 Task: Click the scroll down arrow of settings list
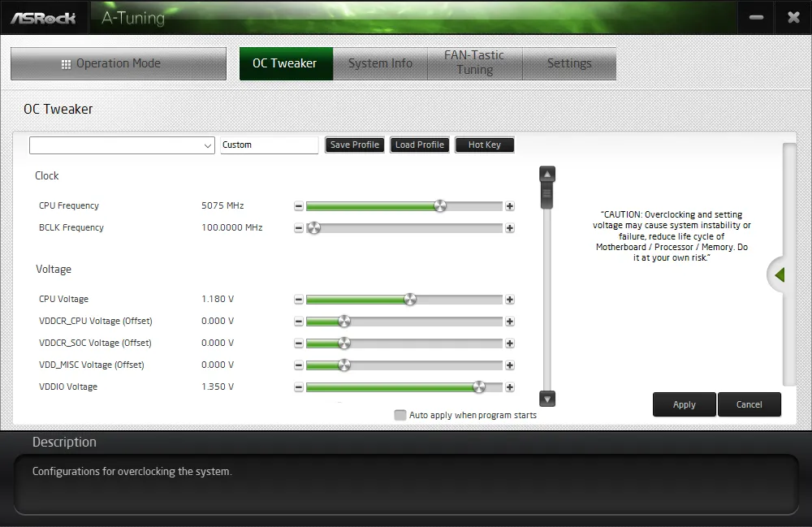546,399
